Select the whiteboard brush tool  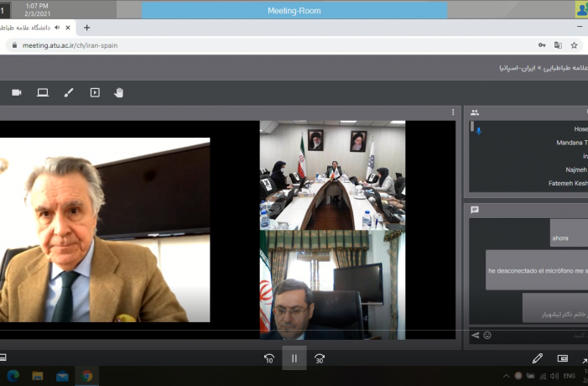69,92
